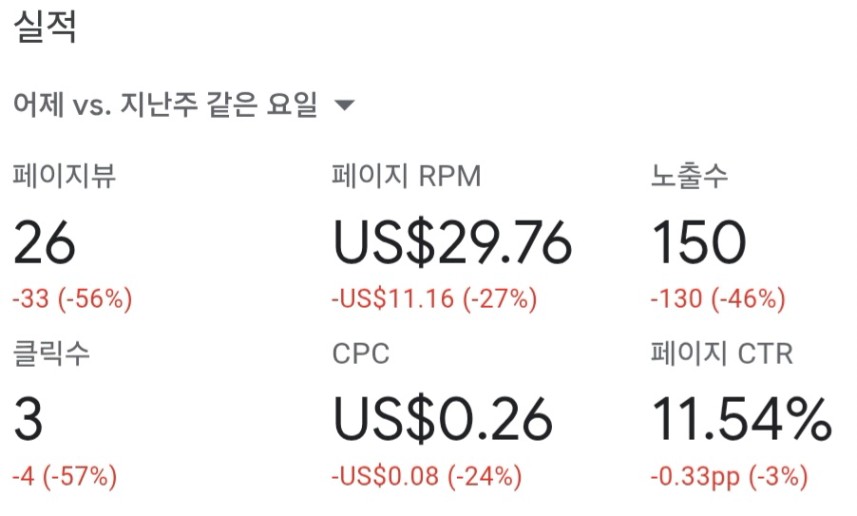
Task: Select the clicks value 3
Action: pos(28,419)
